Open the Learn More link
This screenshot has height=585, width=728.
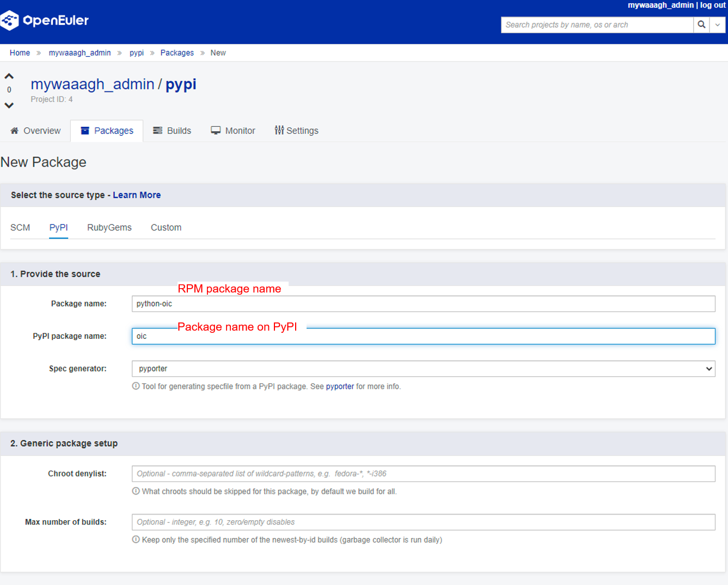click(137, 195)
